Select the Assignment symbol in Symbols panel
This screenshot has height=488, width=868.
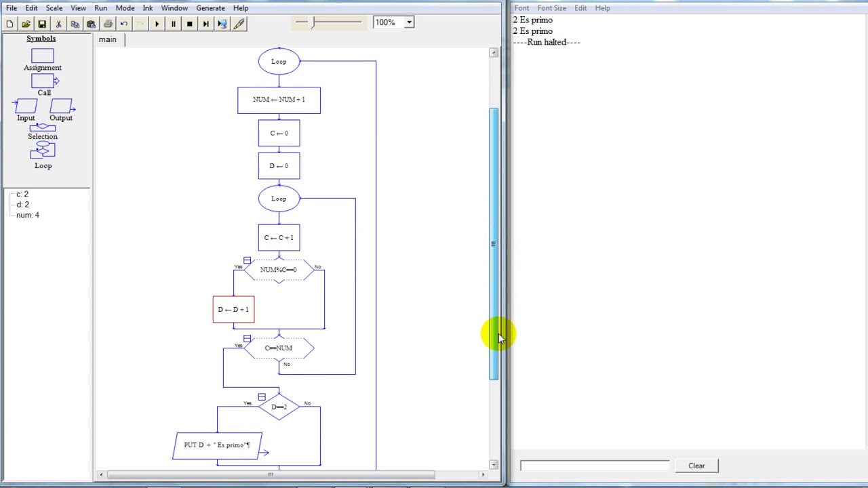click(42, 56)
